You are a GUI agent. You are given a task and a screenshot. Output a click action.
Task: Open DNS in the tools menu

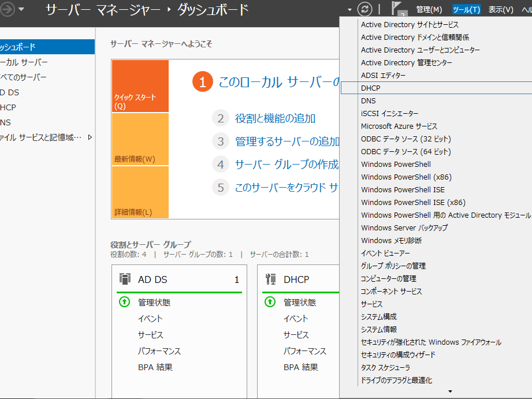coord(368,101)
